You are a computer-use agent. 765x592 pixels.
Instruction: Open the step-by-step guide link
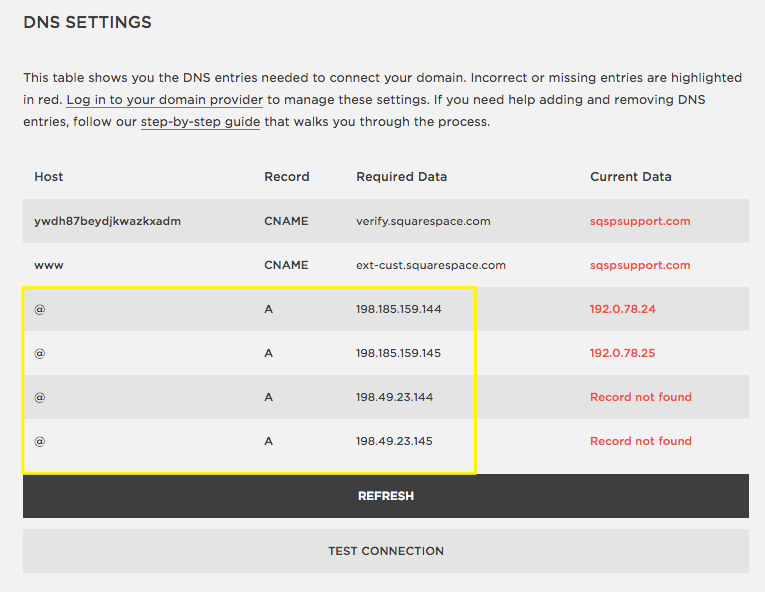pos(200,122)
